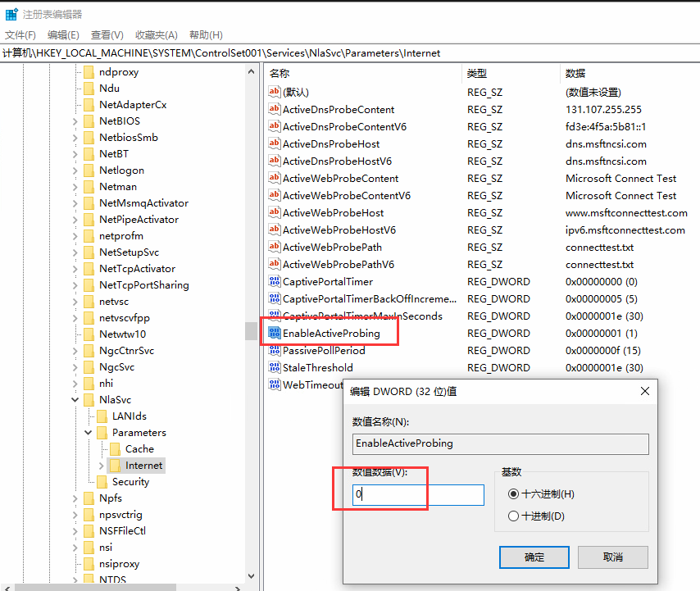The width and height of the screenshot is (700, 591).
Task: Click the registry path address bar
Action: pos(350,53)
